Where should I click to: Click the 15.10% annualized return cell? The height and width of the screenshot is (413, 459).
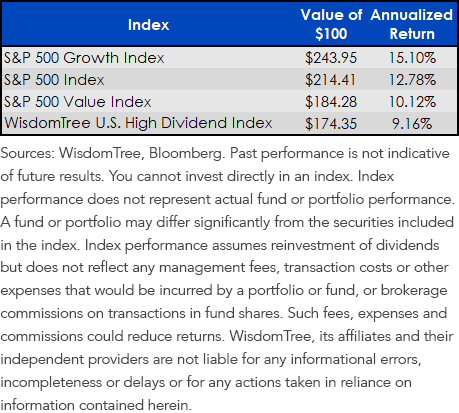(412, 58)
